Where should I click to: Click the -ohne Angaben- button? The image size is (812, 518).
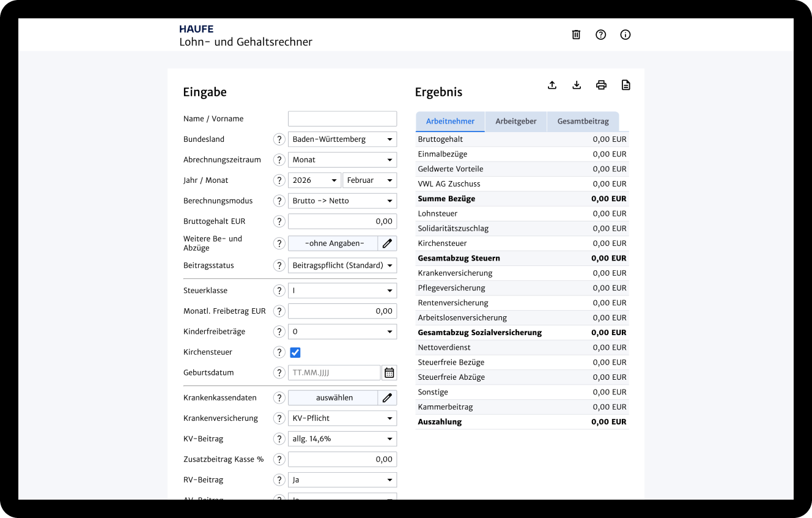tap(333, 243)
